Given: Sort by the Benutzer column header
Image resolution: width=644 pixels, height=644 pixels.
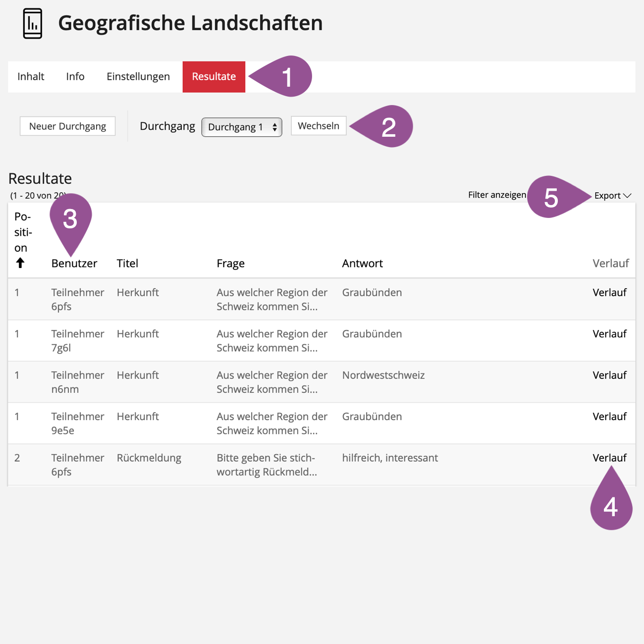Looking at the screenshot, I should 74,264.
